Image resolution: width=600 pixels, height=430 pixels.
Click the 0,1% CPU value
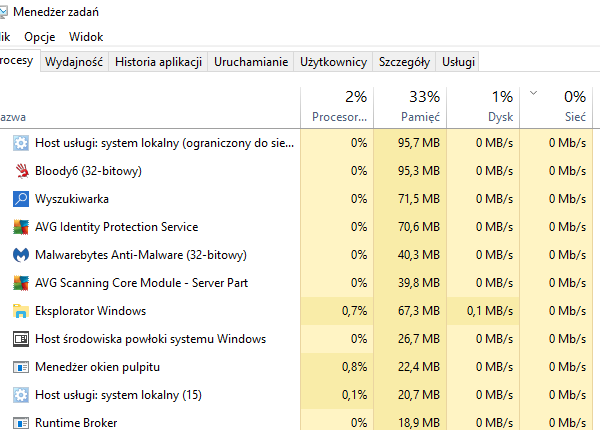354,395
